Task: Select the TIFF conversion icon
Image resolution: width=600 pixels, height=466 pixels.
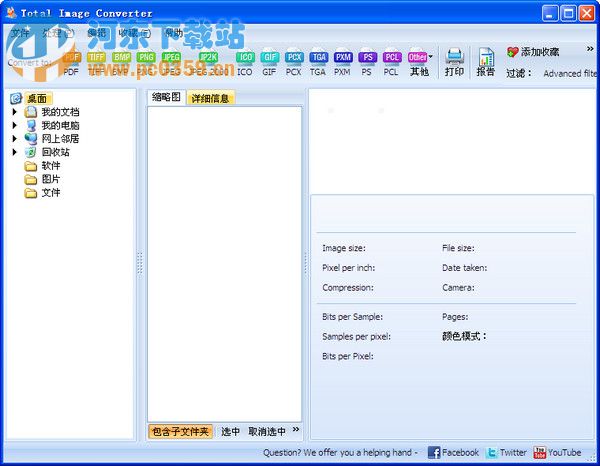Action: point(96,64)
